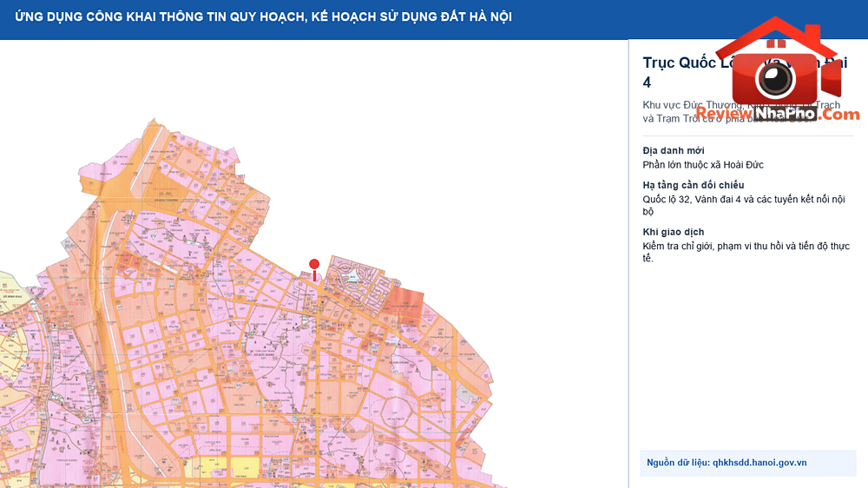The height and width of the screenshot is (488, 868).
Task: Click the 'Hạ tầng cần đối chiếu' heading
Action: click(693, 185)
